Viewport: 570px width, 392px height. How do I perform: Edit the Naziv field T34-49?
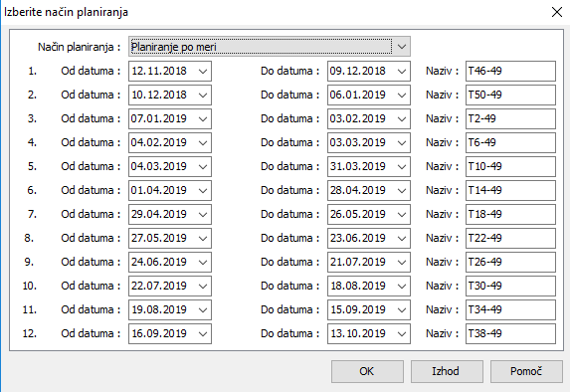coord(510,309)
